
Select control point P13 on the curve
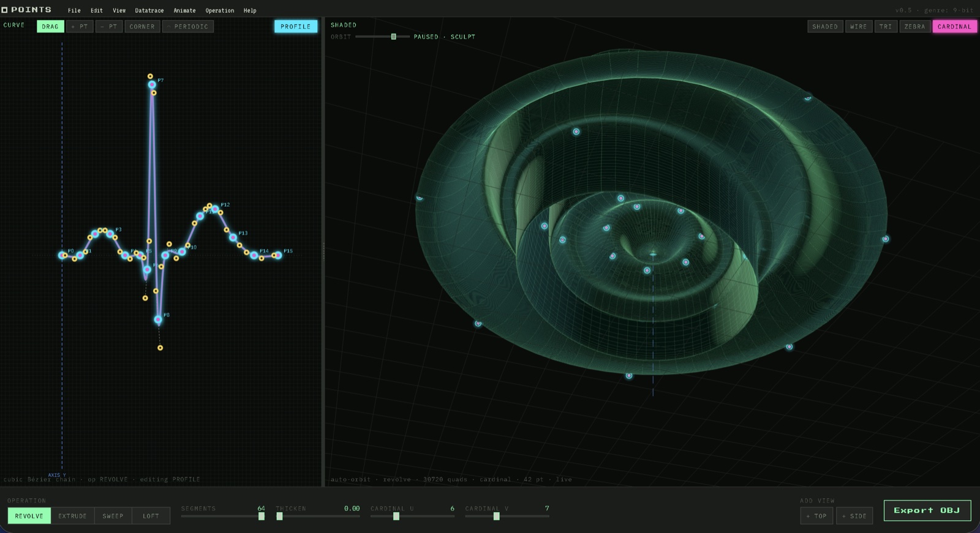233,237
